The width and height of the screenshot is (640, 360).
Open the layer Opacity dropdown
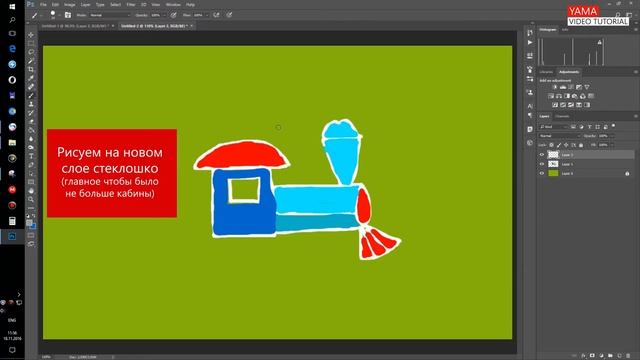click(611, 136)
